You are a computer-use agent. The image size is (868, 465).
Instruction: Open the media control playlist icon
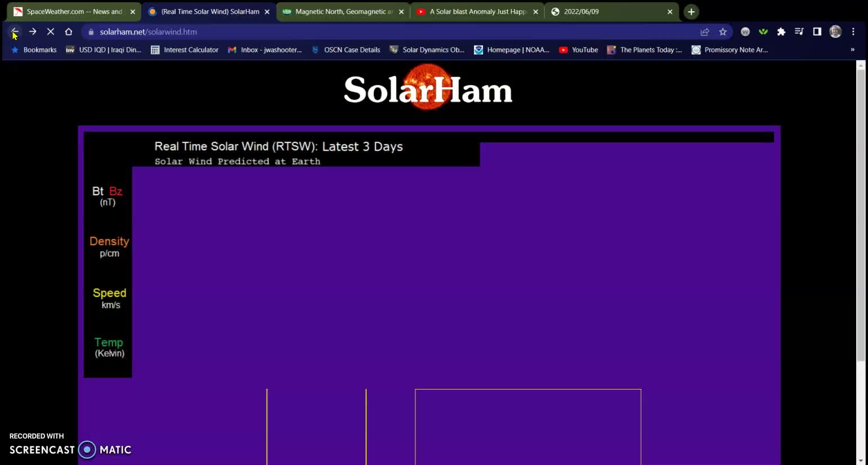(799, 32)
